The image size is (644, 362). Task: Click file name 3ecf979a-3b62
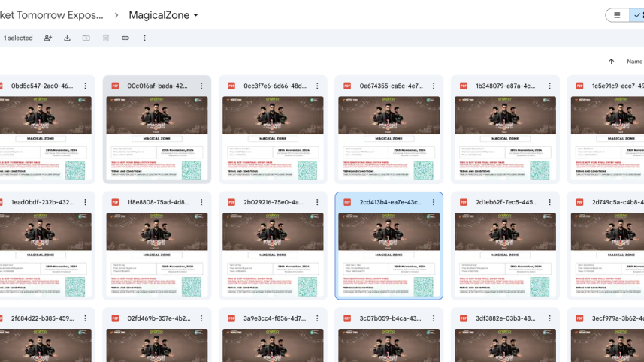tap(618, 318)
